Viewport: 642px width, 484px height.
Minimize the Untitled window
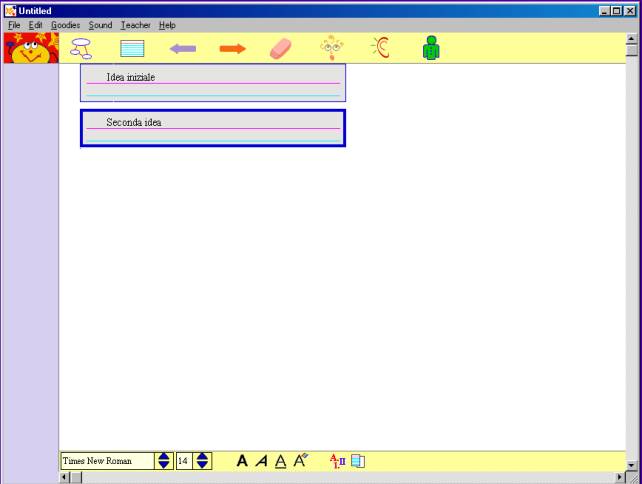(604, 11)
